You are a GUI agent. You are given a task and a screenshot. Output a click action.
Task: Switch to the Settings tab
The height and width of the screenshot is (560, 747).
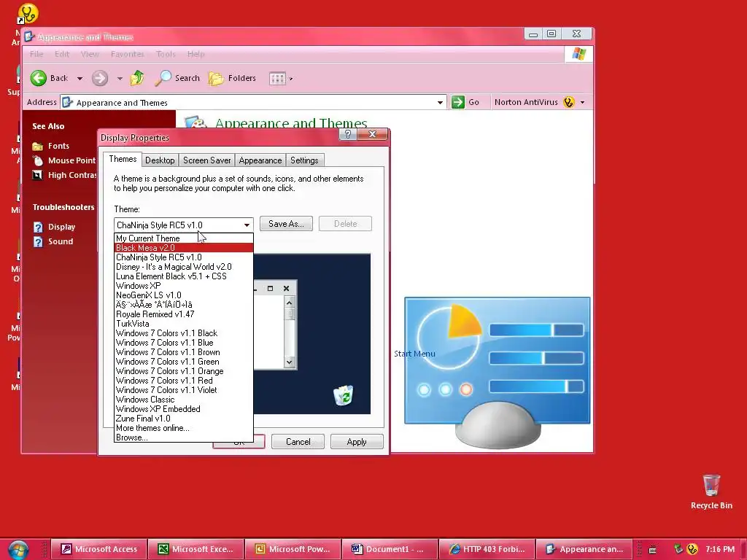pos(304,160)
